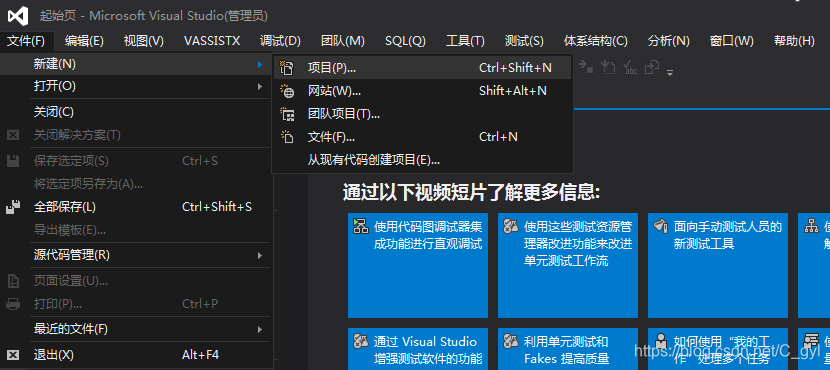Select the 打开(O) menu entry
The image size is (830, 370).
136,86
